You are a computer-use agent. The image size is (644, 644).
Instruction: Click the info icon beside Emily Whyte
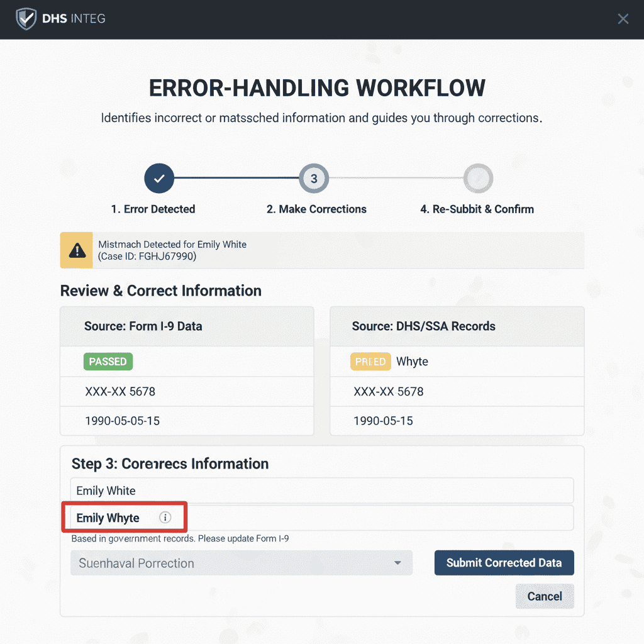click(165, 518)
